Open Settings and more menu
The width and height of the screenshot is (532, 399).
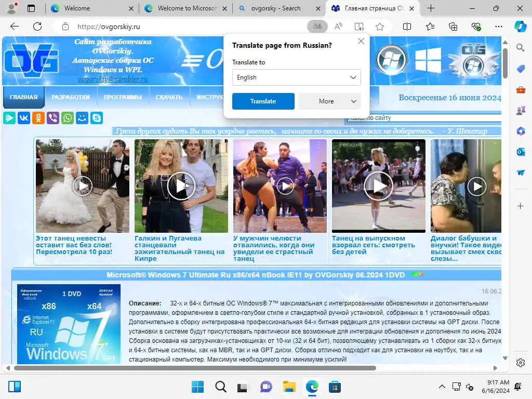tap(498, 26)
